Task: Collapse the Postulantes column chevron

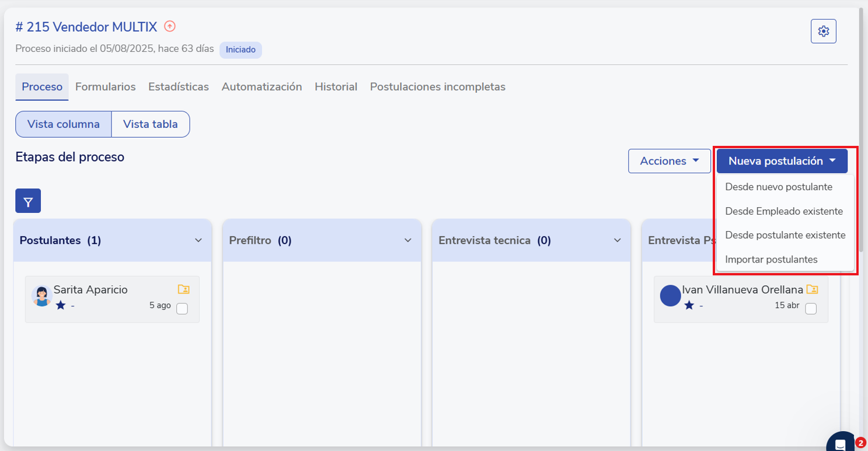Action: tap(198, 240)
